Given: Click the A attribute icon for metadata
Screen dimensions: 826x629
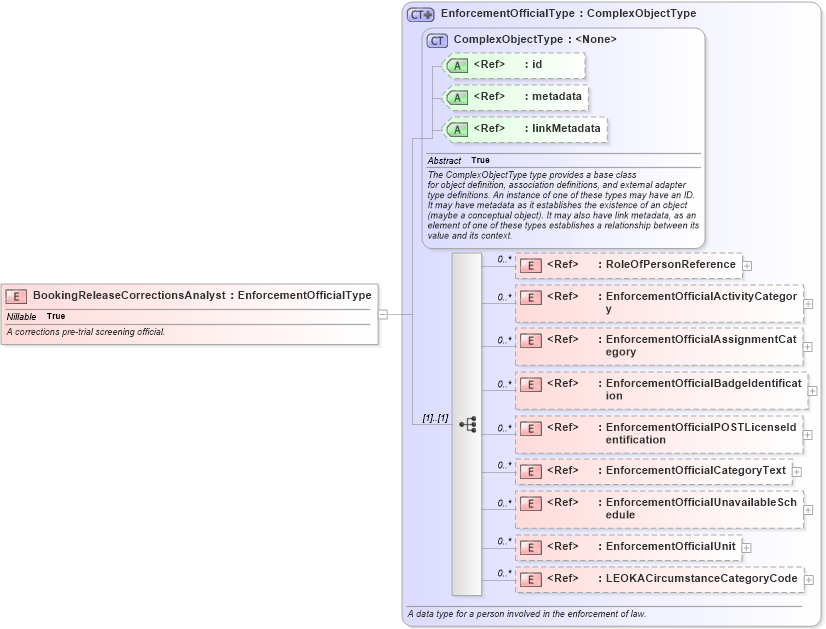Looking at the screenshot, I should tap(456, 97).
